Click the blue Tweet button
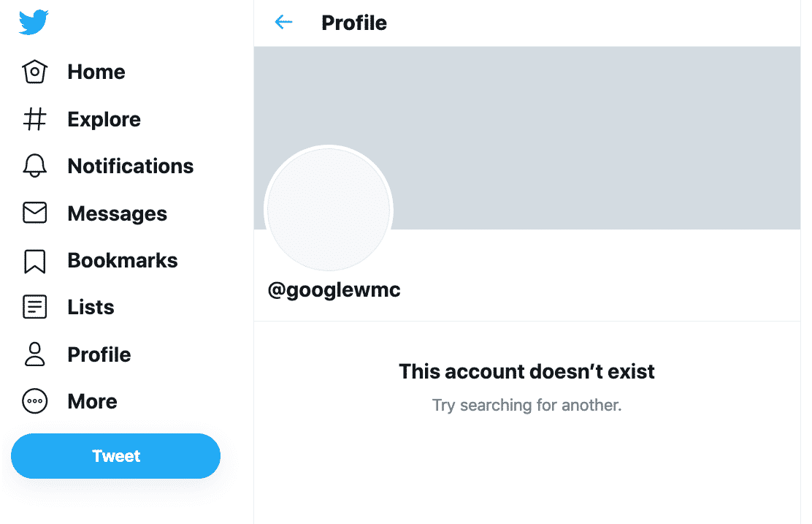This screenshot has width=812, height=524. [x=116, y=456]
